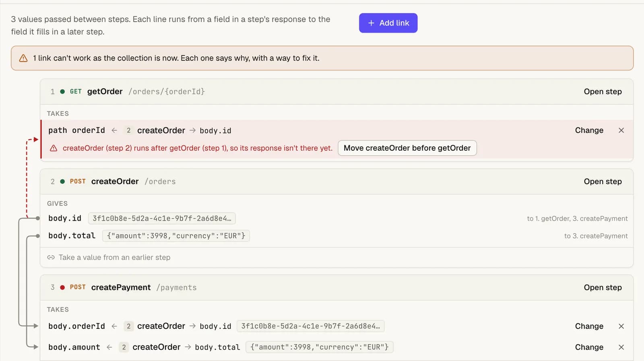The image size is (644, 361).
Task: Change the path orderId link source
Action: click(589, 130)
